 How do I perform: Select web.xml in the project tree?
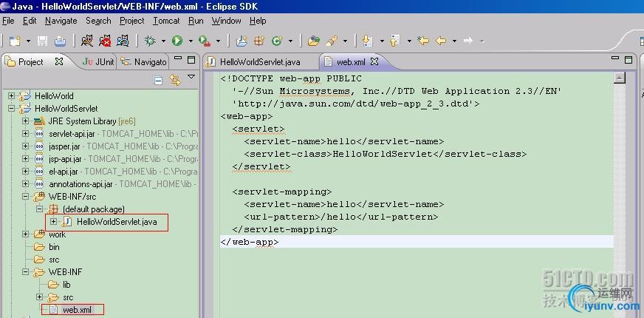coord(77,310)
